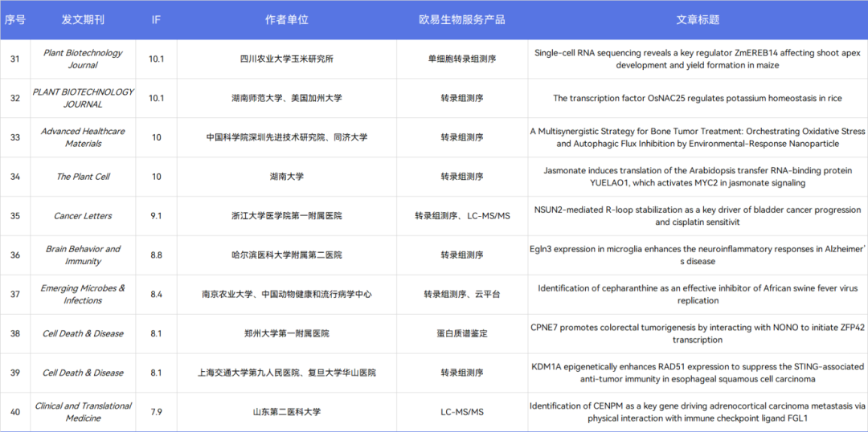Click Cell Death & Disease in row 39
Screen dimensions: 868x432
point(83,373)
